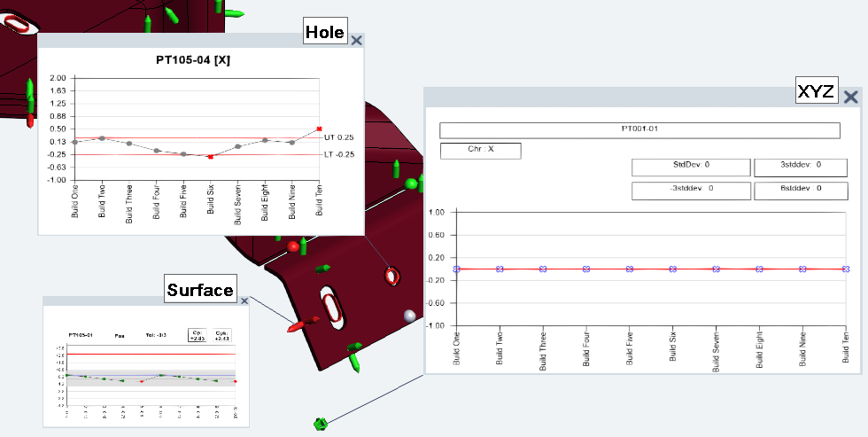Click the PT001-01 title field

tap(639, 129)
